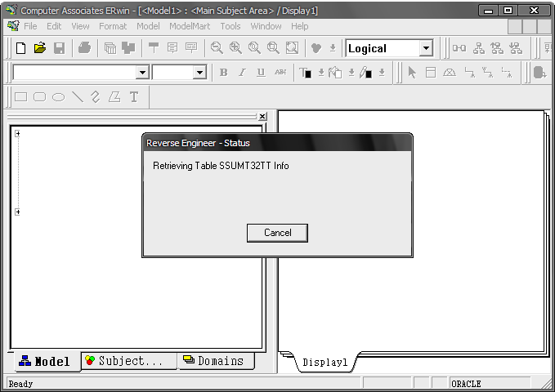Open the View menu
The image size is (555, 392).
(80, 26)
